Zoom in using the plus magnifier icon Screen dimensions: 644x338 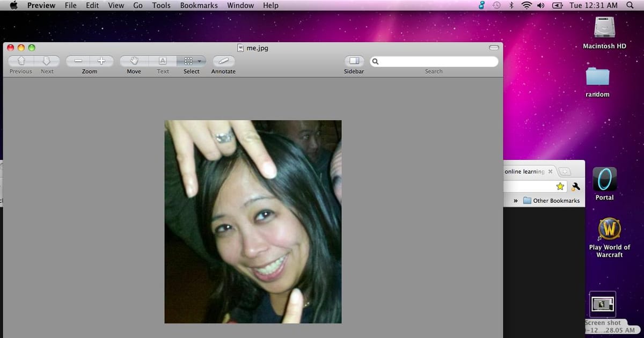point(100,61)
